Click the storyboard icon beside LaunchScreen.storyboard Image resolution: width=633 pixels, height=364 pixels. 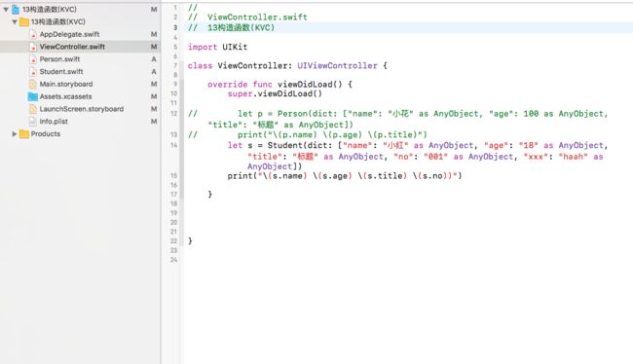(33, 109)
